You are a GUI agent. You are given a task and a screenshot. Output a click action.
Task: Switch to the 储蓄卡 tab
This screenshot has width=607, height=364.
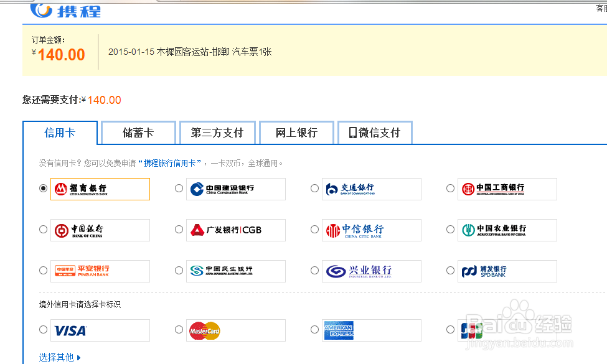138,133
